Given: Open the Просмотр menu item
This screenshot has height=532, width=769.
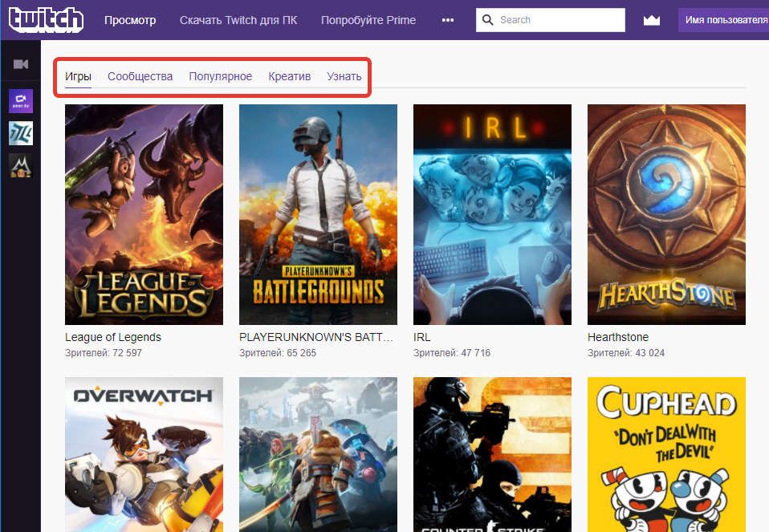Looking at the screenshot, I should tap(130, 20).
